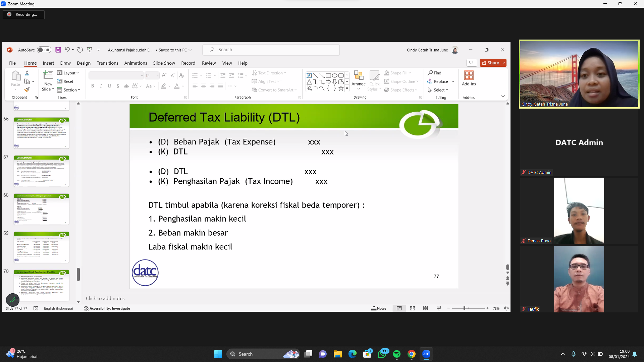Switch to Reading View icon
The image size is (644, 362).
click(x=426, y=308)
